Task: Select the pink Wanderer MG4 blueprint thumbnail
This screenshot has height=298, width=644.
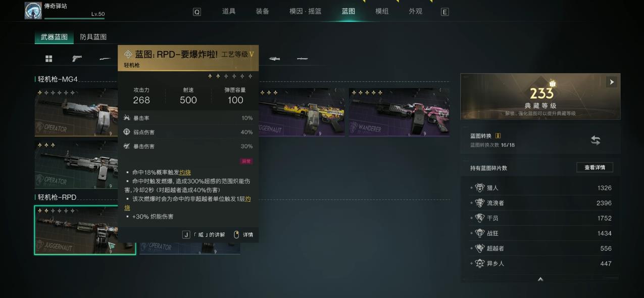Action: coord(399,112)
